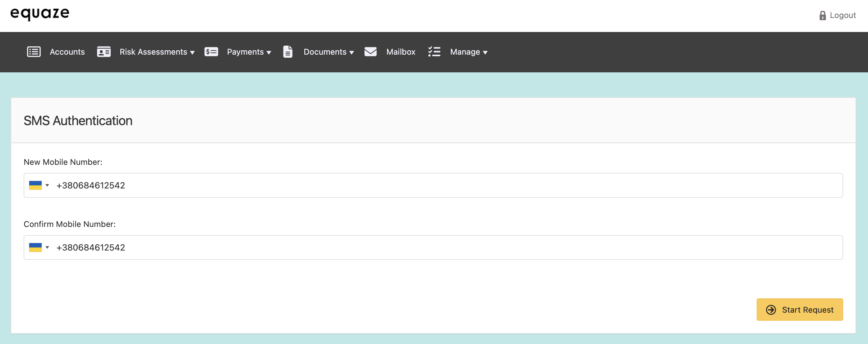Open the Mailbox menu item
The height and width of the screenshot is (344, 868).
pyautogui.click(x=401, y=52)
